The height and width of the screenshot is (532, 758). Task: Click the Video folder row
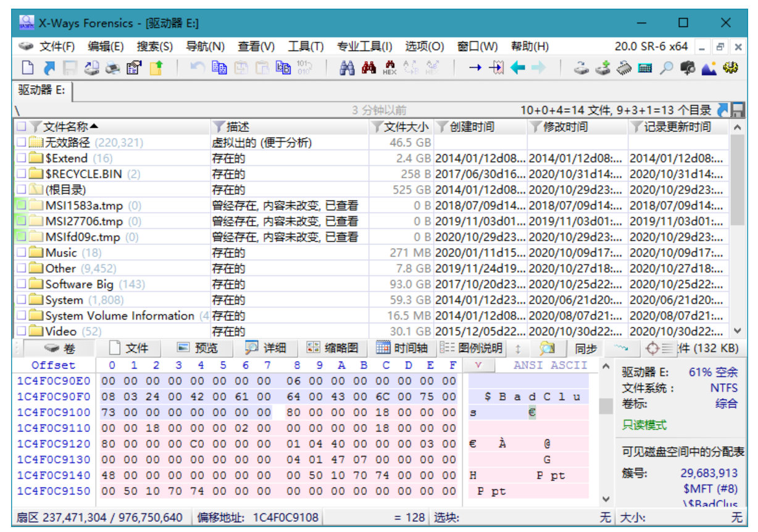tap(371, 331)
